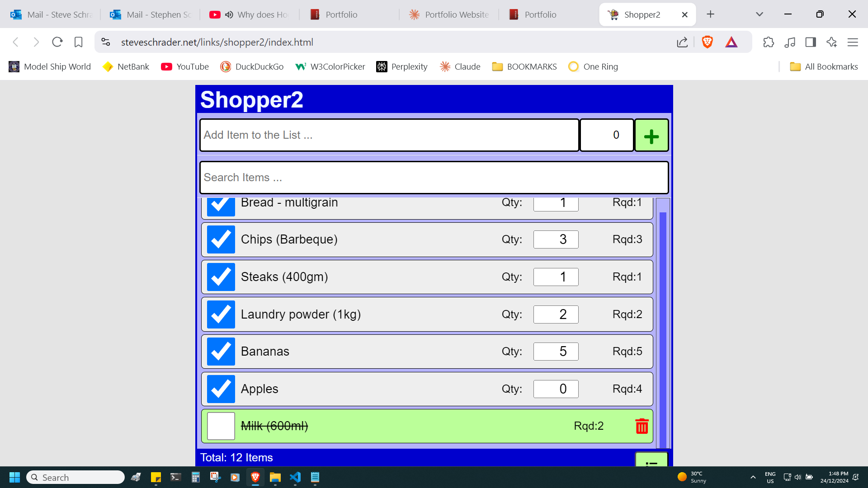Toggle the checkbox for Bread multigrain
Screen dimensions: 868x488
coord(221,202)
